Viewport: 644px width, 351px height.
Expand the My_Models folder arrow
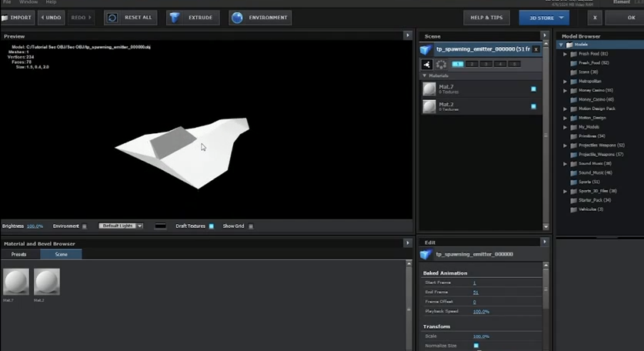566,127
